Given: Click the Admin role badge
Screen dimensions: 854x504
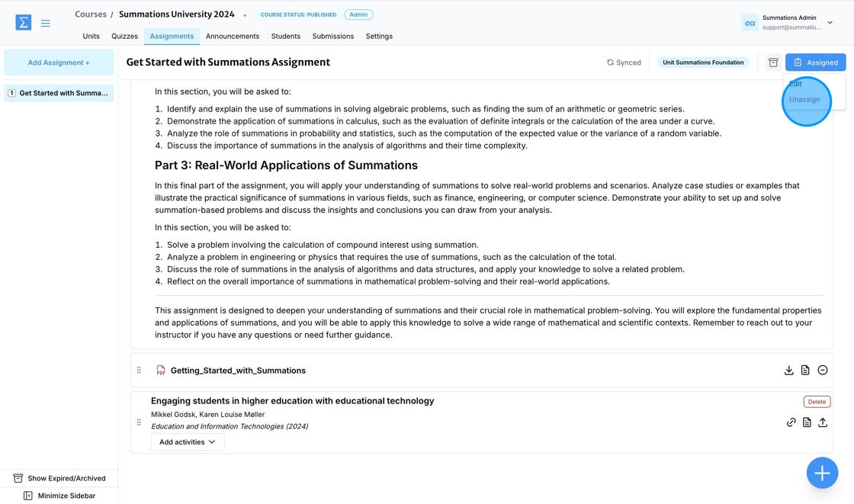Looking at the screenshot, I should [358, 14].
